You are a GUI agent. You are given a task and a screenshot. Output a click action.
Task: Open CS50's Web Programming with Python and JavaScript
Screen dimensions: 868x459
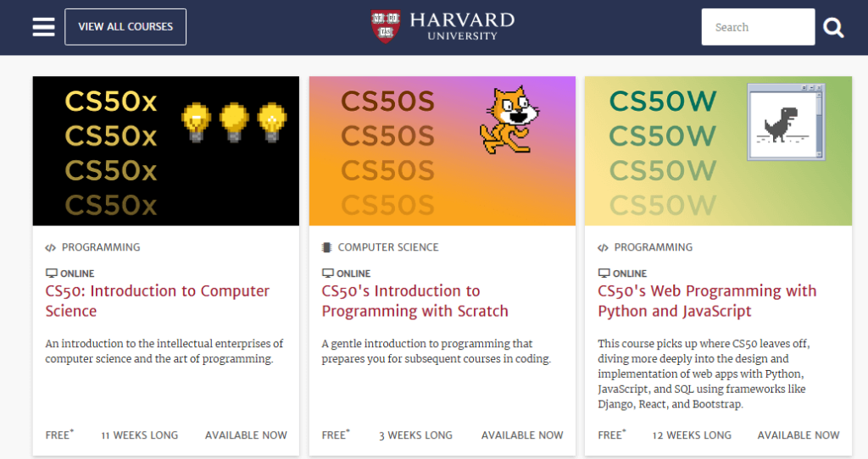[707, 301]
